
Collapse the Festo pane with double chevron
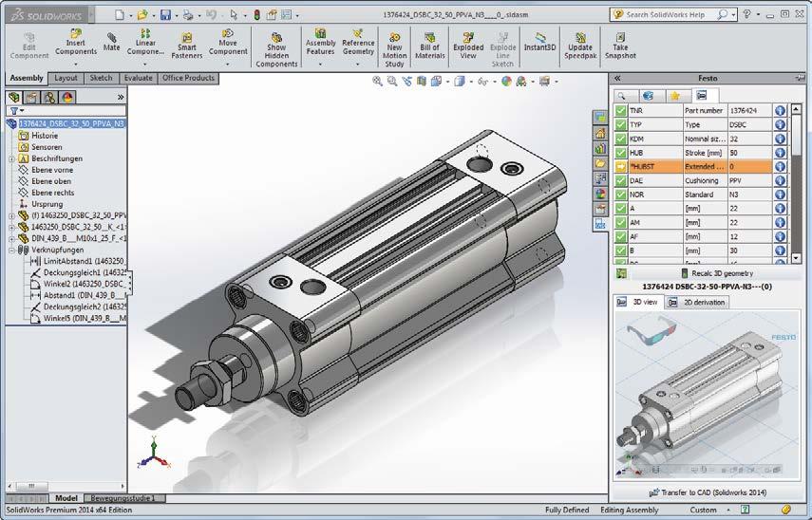[617, 78]
